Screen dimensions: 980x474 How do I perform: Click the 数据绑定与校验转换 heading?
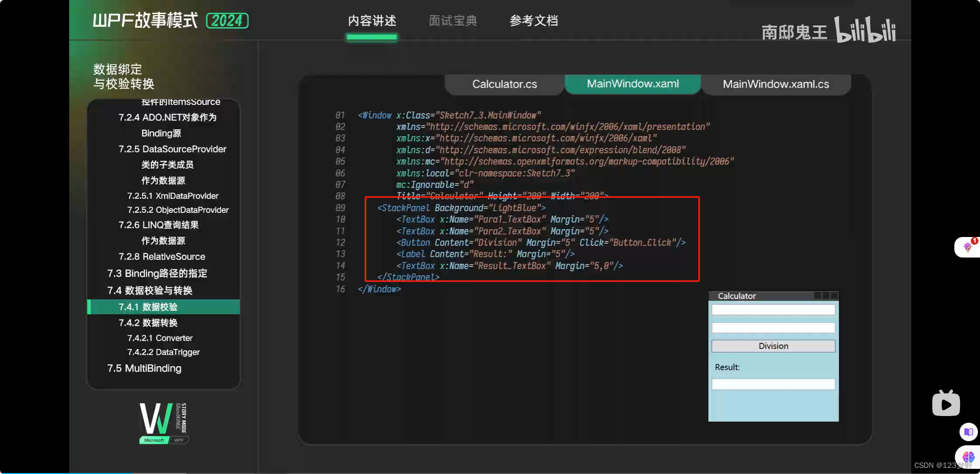(x=124, y=76)
